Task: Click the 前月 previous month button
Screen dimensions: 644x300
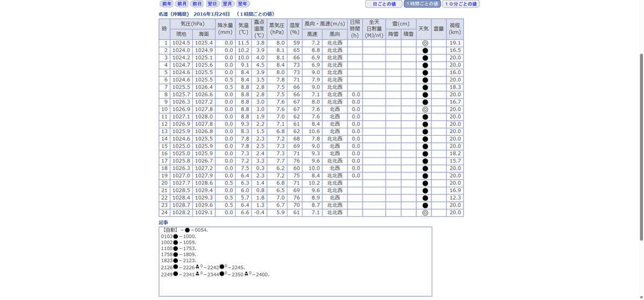Action: tap(182, 4)
